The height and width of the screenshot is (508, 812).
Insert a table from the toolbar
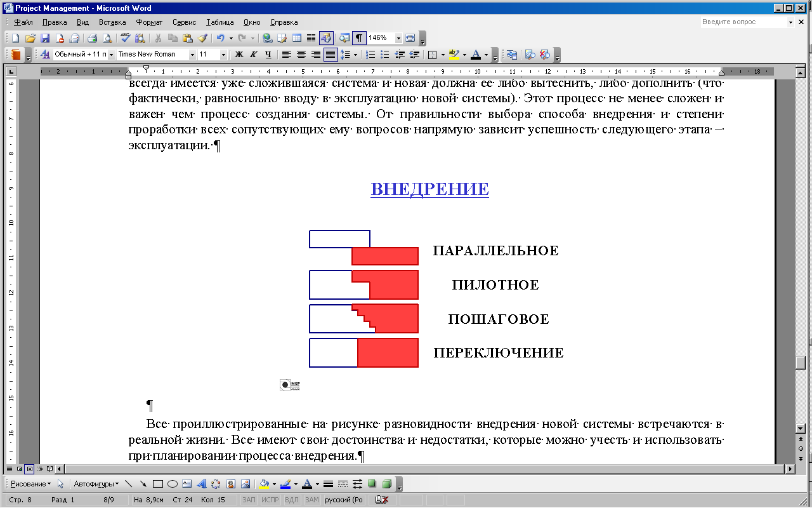297,38
